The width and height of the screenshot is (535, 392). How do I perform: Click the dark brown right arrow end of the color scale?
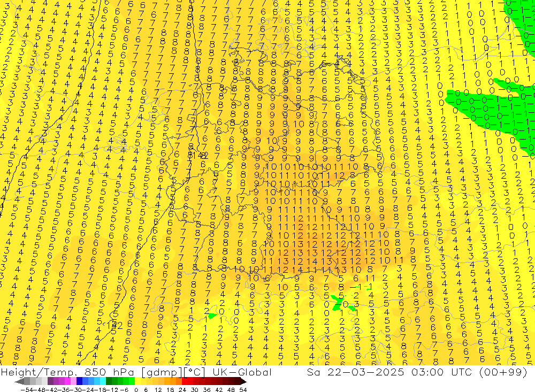point(243,381)
